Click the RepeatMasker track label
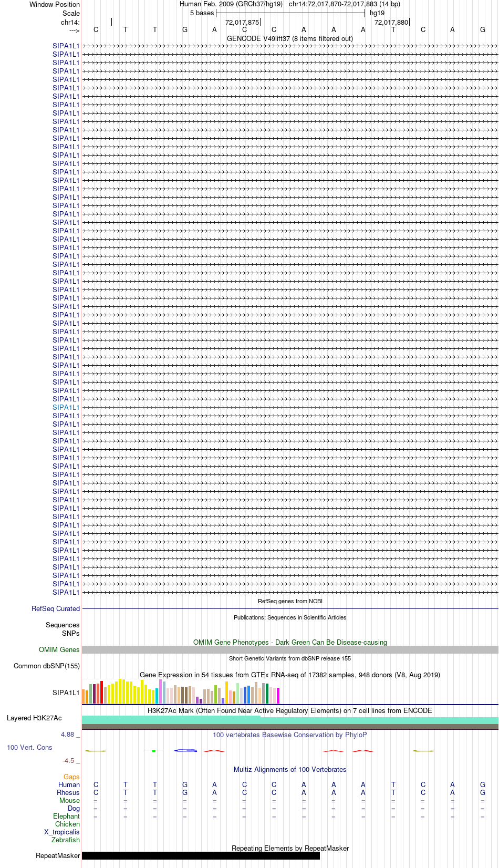The width and height of the screenshot is (499, 868). pyautogui.click(x=58, y=855)
